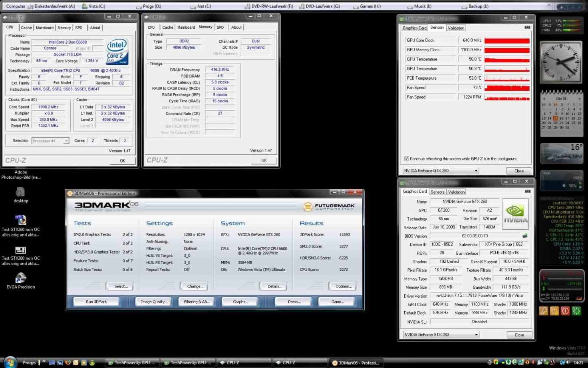
Task: Switch to Mainboard tab in left CPU-Z window
Action: coord(45,28)
